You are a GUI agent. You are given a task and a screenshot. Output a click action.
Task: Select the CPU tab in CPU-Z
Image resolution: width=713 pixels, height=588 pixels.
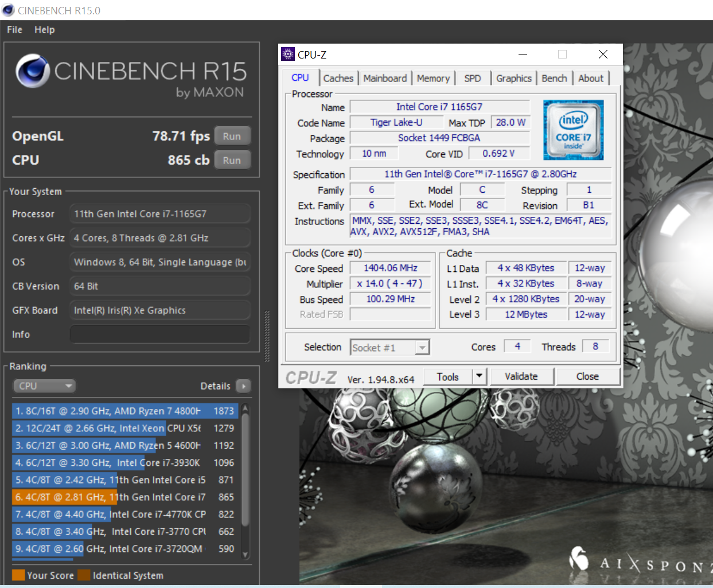coord(300,77)
